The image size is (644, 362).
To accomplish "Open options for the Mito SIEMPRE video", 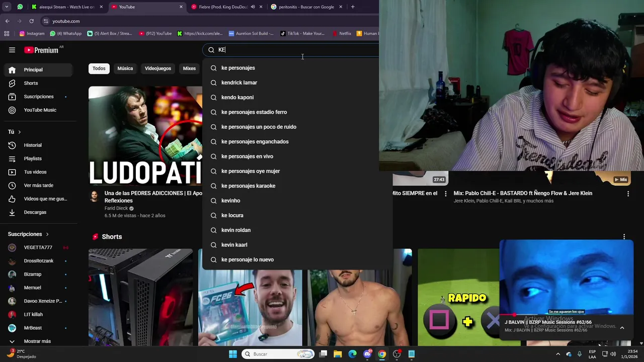I will coord(445,194).
